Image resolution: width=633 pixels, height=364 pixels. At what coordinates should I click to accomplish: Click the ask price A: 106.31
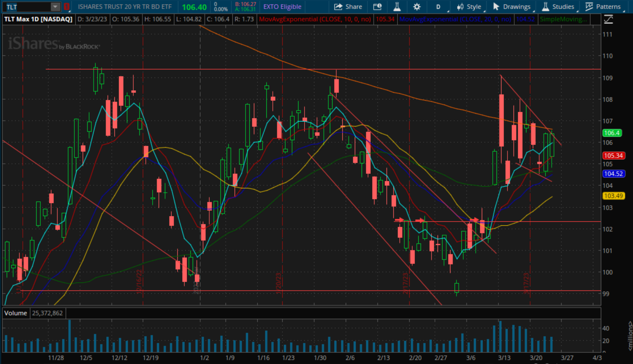point(245,9)
